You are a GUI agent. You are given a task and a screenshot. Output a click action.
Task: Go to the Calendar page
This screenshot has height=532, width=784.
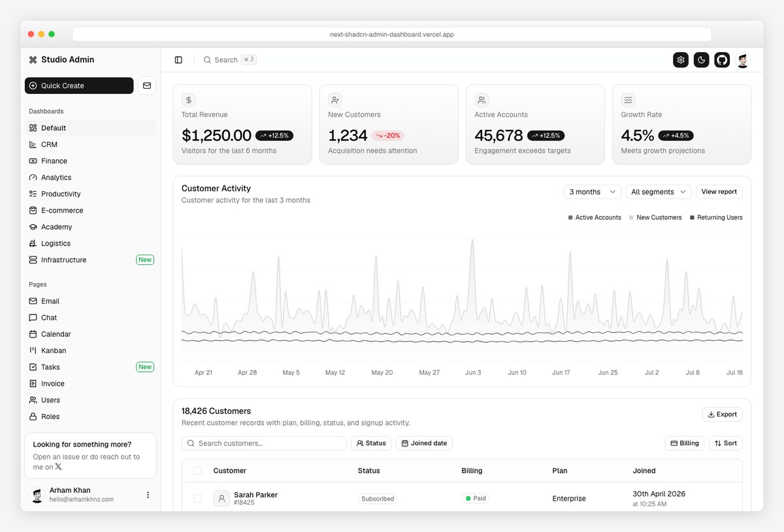click(x=90, y=334)
